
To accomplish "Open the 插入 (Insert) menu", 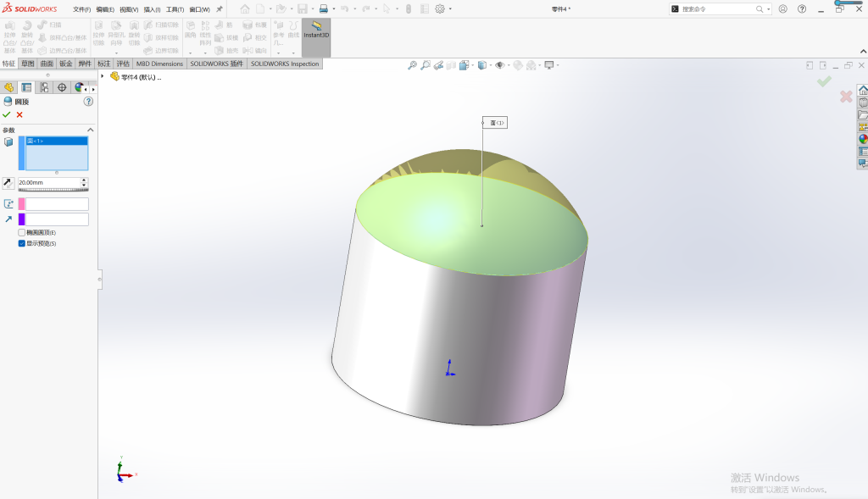I will (x=152, y=9).
